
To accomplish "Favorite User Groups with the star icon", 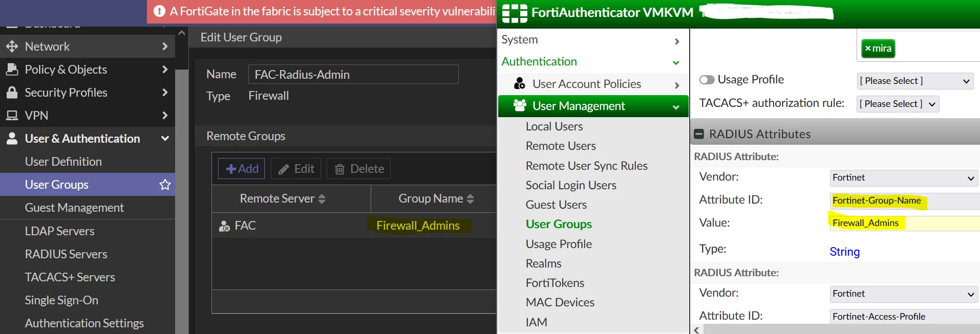I will tap(165, 185).
